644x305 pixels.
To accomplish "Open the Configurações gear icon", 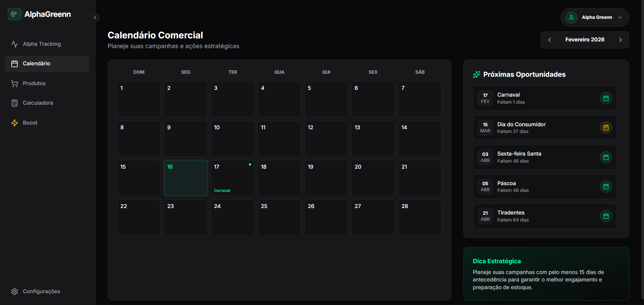I will pyautogui.click(x=14, y=291).
